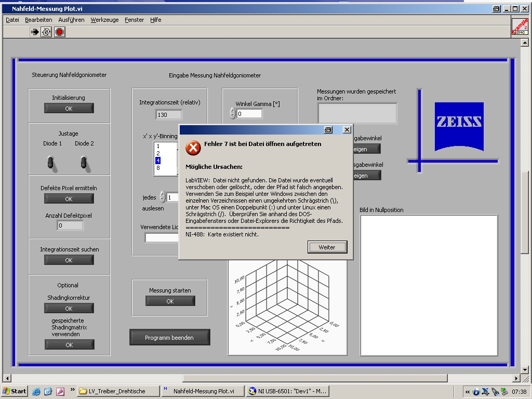532x399 pixels.
Task: Click partially hidden upper anzeigen button
Action: click(x=367, y=149)
